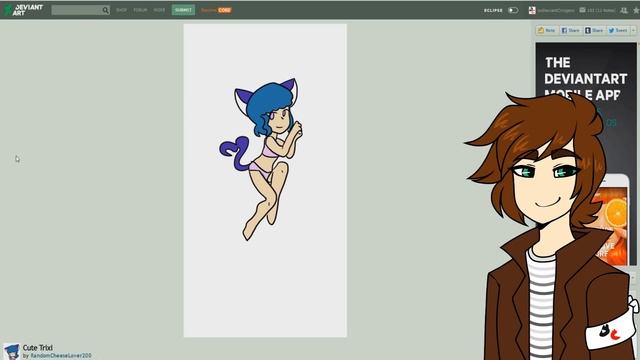Viewport: 640px width, 360px height.
Task: Open the notes inbox counter
Action: 597,10
